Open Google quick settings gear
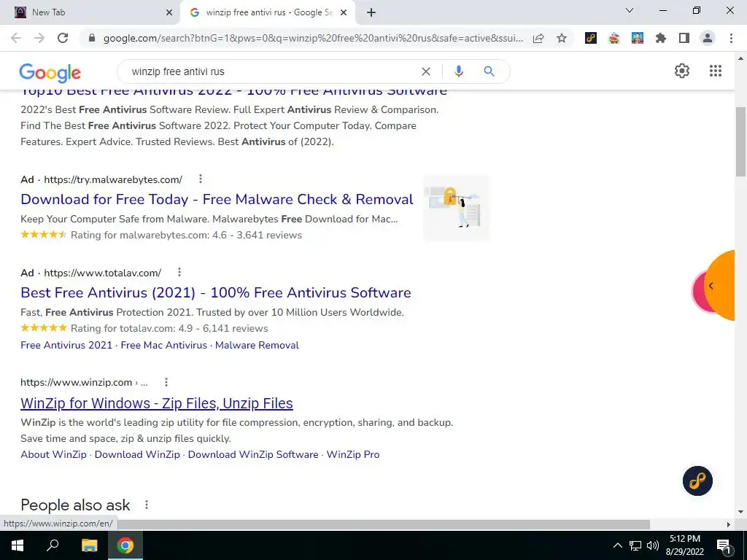 click(x=682, y=71)
